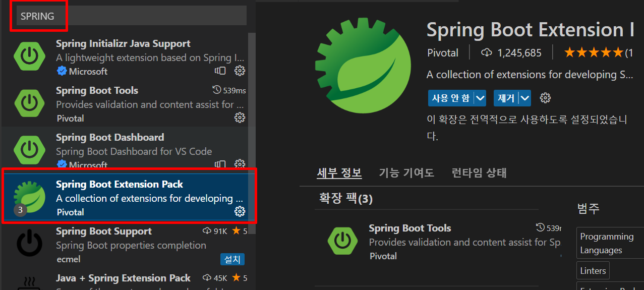The width and height of the screenshot is (644, 290).
Task: Click the pack count badge showing 3
Action: (x=20, y=210)
